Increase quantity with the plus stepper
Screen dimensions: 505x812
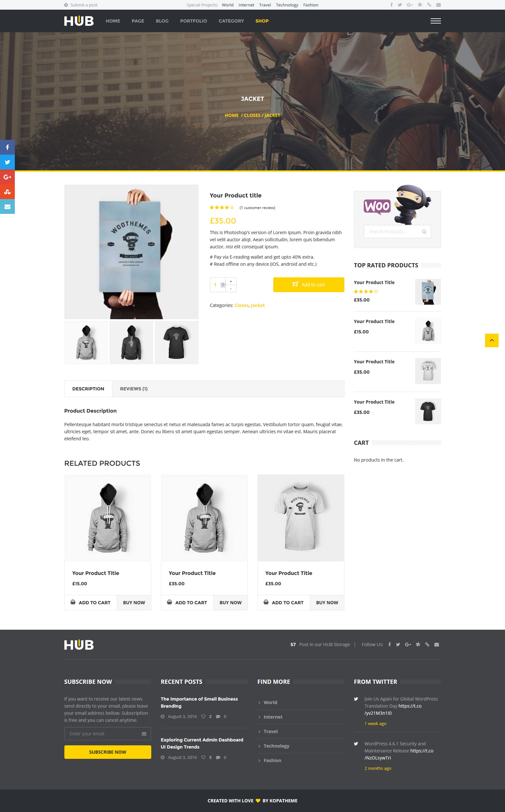[231, 281]
